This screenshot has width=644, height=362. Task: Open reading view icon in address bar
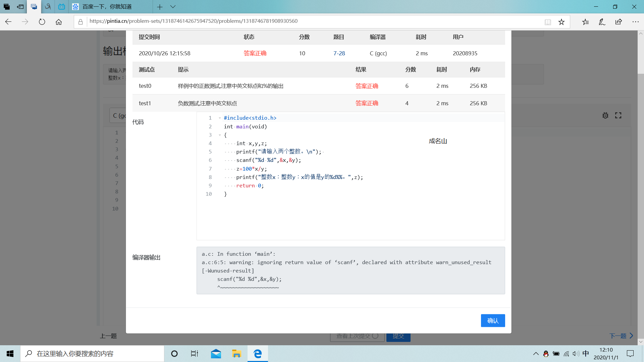point(548,22)
